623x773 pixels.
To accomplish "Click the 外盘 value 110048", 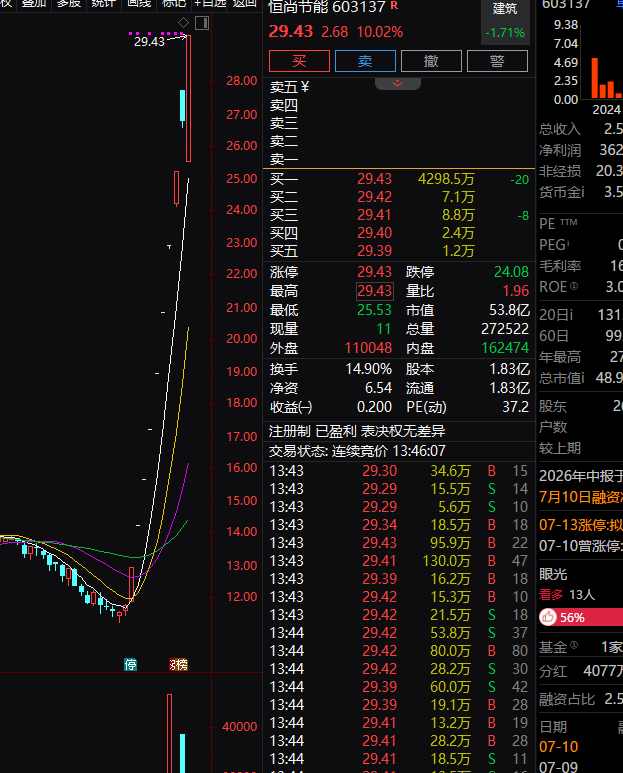I will pyautogui.click(x=368, y=348).
